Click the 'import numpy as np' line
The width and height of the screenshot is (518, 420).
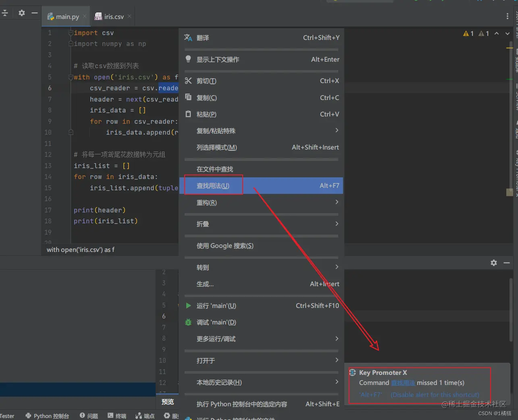pyautogui.click(x=110, y=44)
